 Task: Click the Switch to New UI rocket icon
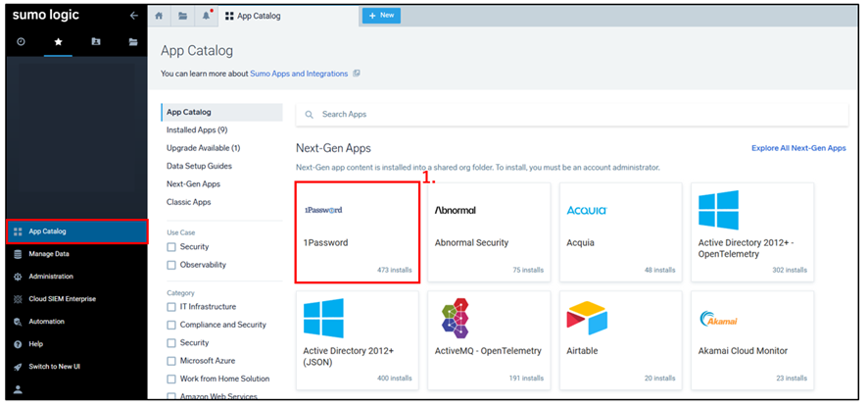[18, 367]
